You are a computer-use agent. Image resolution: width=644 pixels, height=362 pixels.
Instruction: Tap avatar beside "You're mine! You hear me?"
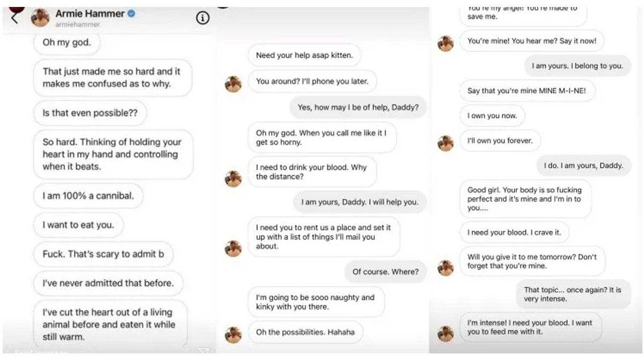(445, 43)
